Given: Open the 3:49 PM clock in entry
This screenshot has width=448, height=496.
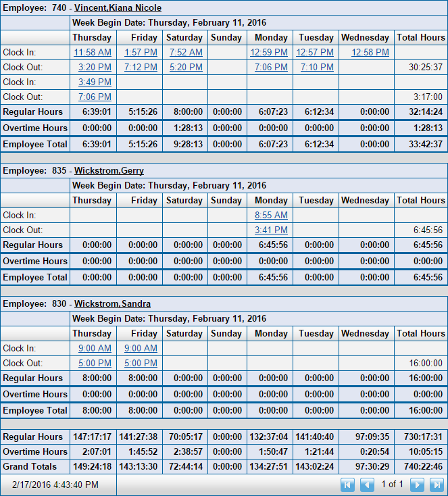Looking at the screenshot, I should (95, 82).
